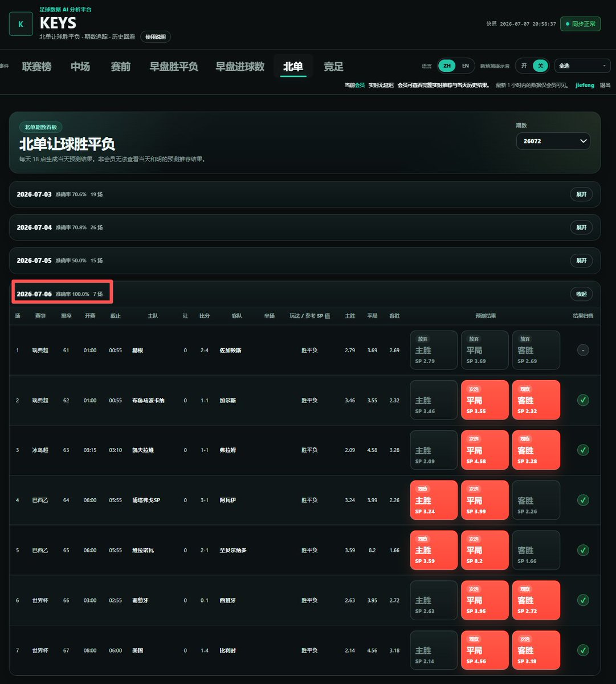Switch to the 早盘胜平负 tab
The height and width of the screenshot is (684, 616).
tap(174, 67)
